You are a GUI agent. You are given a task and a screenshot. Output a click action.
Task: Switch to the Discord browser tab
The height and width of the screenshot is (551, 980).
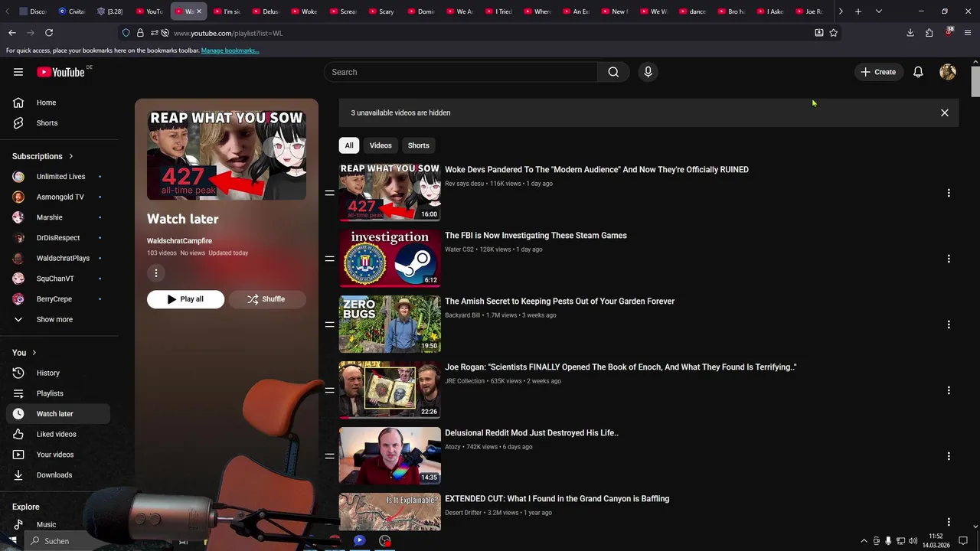pyautogui.click(x=33, y=11)
